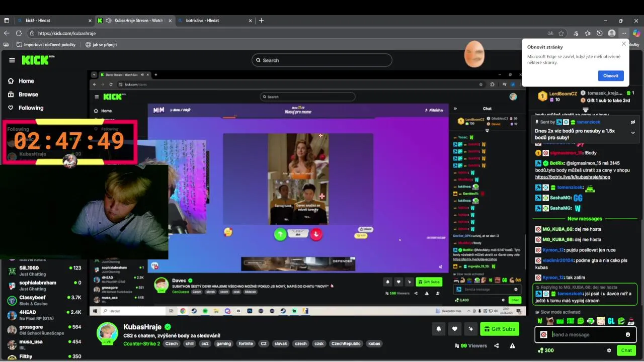Open Browse in Kick sidebar

pos(23,95)
